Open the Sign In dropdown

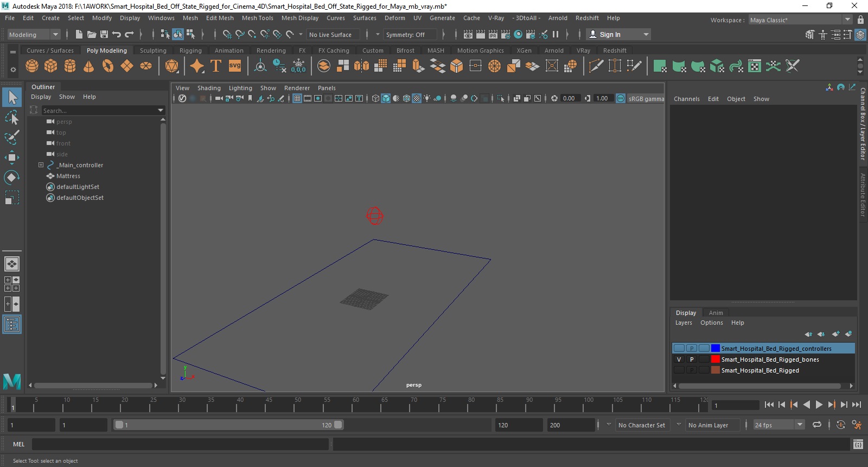[x=619, y=34]
